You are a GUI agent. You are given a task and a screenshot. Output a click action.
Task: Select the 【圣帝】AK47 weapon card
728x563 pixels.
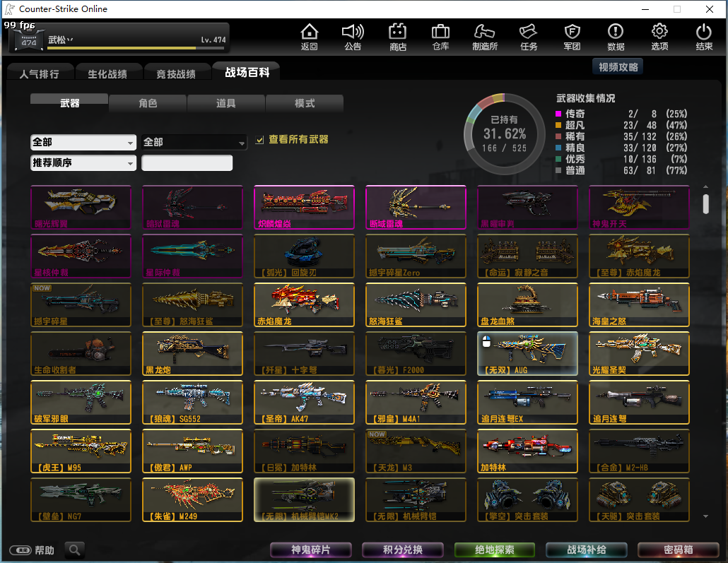click(304, 403)
